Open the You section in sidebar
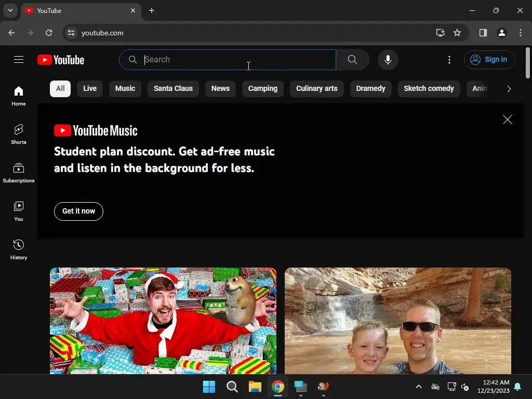The width and height of the screenshot is (532, 399). [19, 211]
